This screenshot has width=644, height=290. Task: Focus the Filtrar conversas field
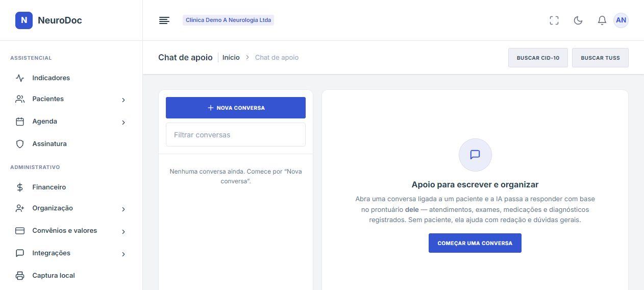pos(236,135)
